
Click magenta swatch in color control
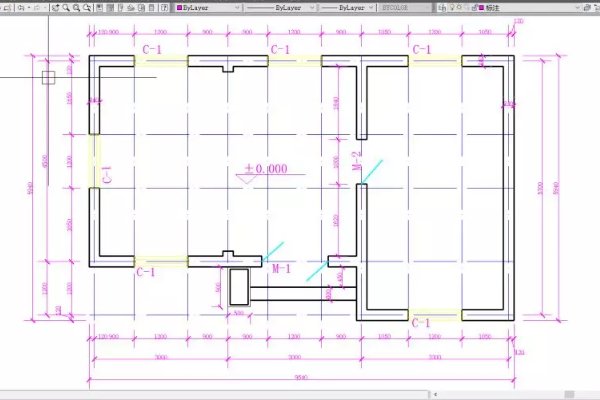[x=180, y=7]
